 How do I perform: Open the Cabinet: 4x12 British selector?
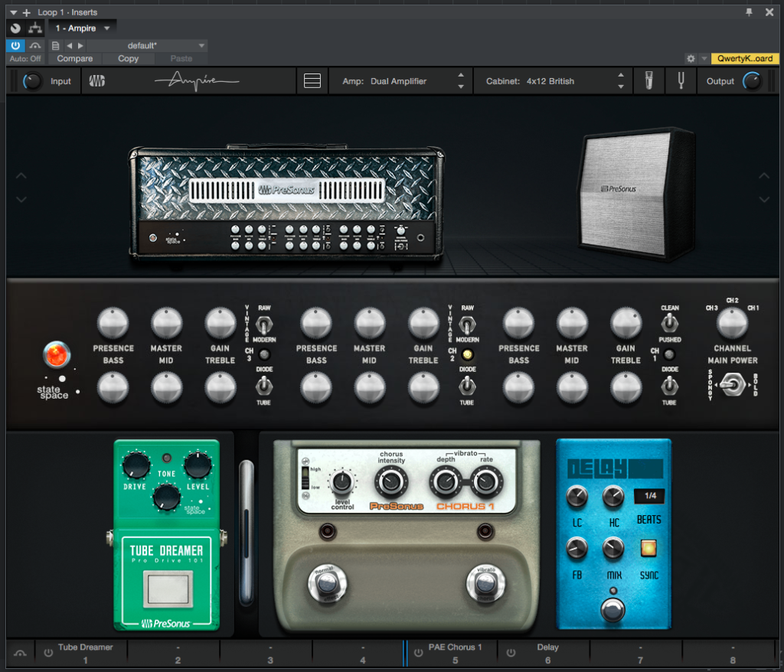tap(552, 81)
